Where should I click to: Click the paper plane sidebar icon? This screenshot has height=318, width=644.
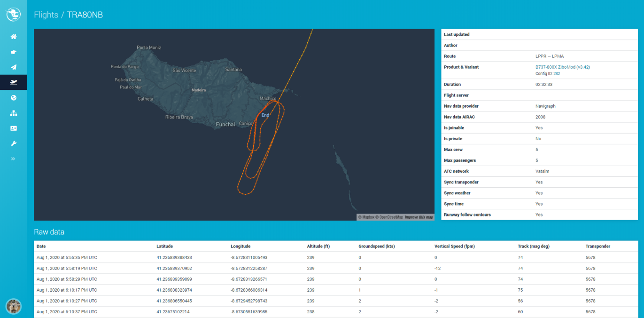(x=14, y=67)
